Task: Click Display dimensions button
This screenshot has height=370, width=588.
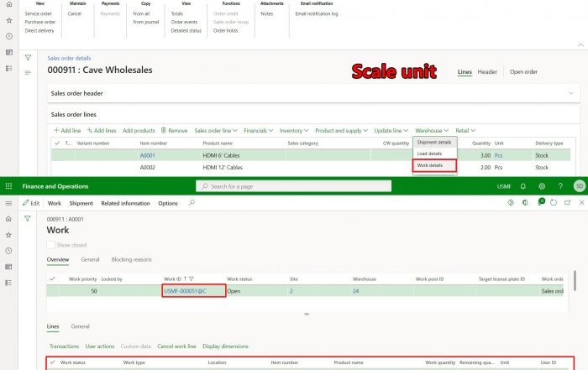Action: click(225, 346)
